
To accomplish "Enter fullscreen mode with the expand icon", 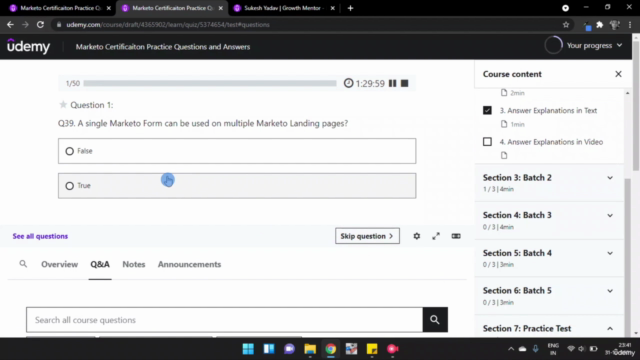I will tap(436, 236).
